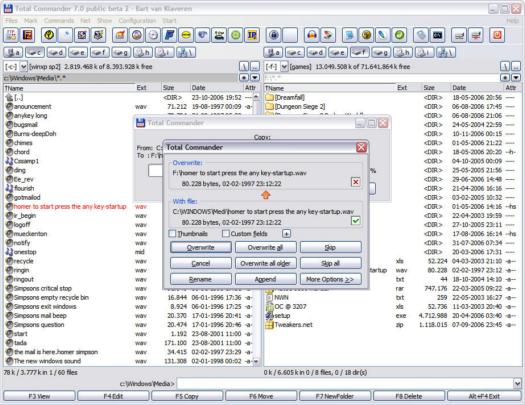Click the F8 Delete button
525x405 pixels.
click(x=409, y=396)
